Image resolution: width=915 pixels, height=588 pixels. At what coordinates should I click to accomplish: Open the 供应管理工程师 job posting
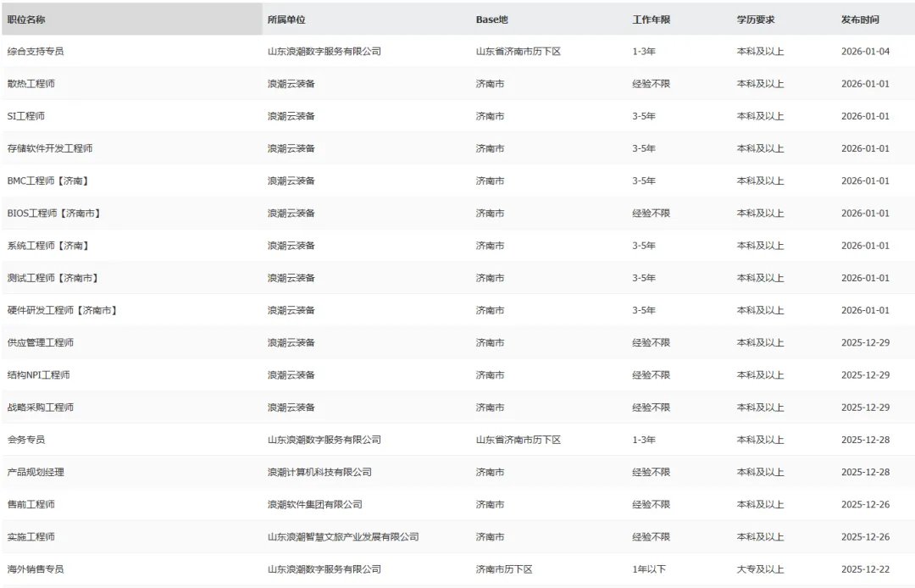pyautogui.click(x=41, y=343)
